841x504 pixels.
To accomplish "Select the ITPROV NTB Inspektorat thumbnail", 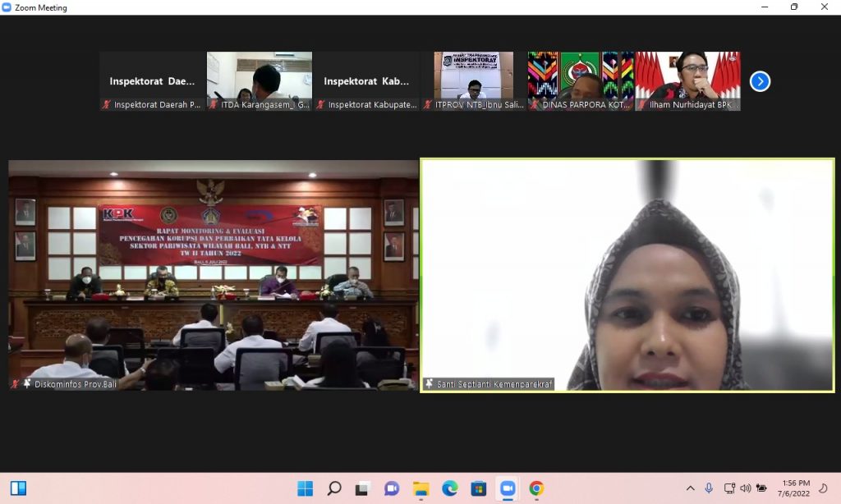I will click(x=473, y=80).
